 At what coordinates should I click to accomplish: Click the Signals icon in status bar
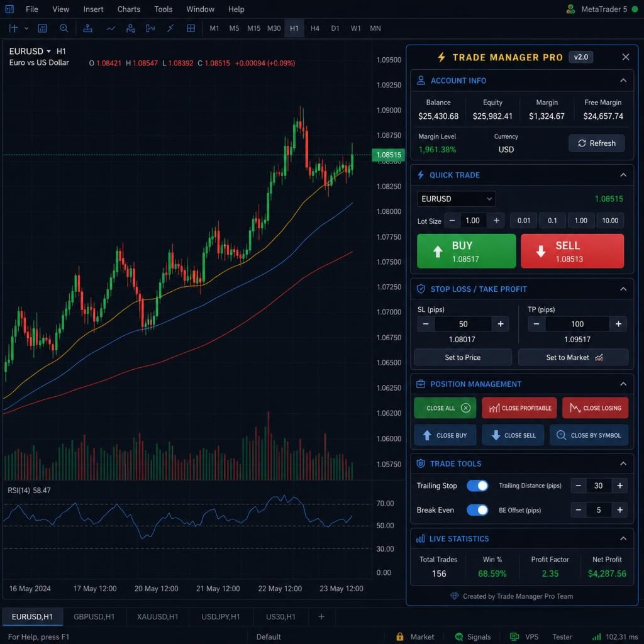458,636
